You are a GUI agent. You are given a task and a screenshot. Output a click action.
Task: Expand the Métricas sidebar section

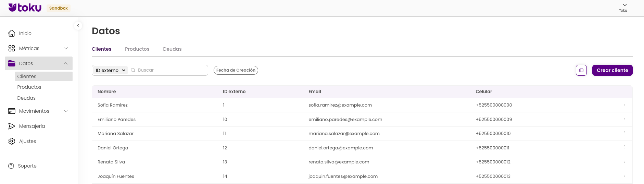[x=66, y=48]
